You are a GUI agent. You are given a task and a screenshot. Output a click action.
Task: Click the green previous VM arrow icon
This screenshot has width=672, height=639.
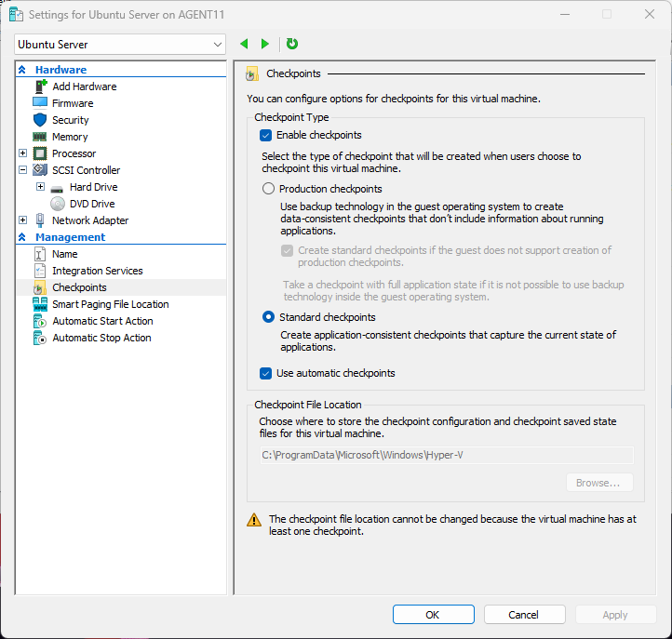click(244, 44)
